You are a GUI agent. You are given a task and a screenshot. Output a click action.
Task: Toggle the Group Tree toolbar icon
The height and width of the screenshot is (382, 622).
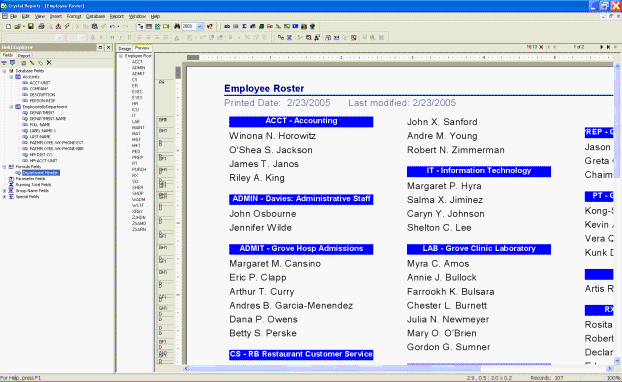pos(140,27)
